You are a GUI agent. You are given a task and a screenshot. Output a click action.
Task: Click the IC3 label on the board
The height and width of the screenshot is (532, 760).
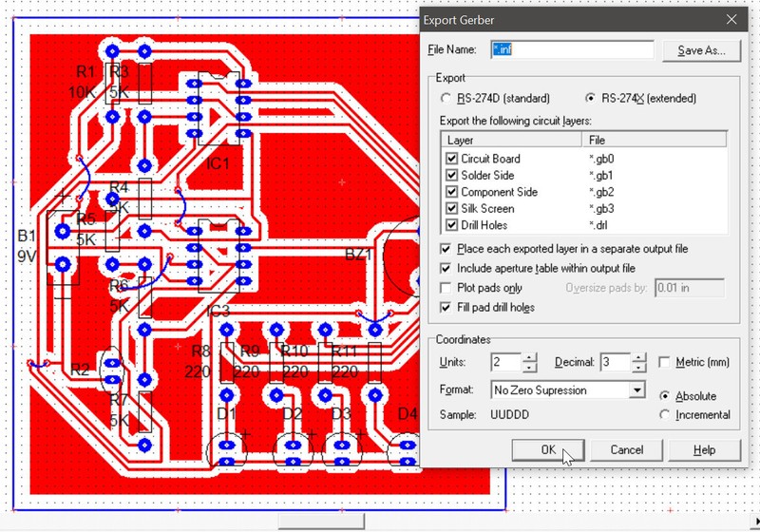click(x=218, y=311)
